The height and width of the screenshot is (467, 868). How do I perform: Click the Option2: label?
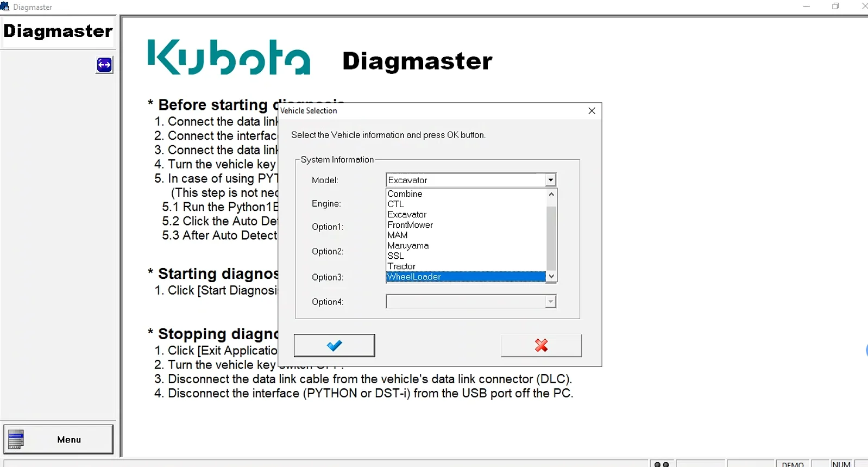pyautogui.click(x=328, y=251)
